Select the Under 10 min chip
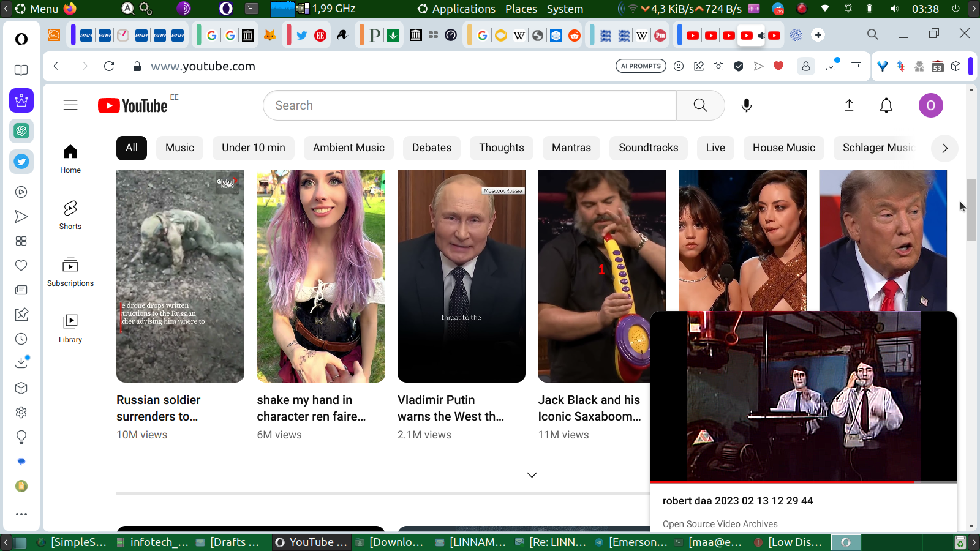Image resolution: width=980 pixels, height=551 pixels. tap(254, 148)
